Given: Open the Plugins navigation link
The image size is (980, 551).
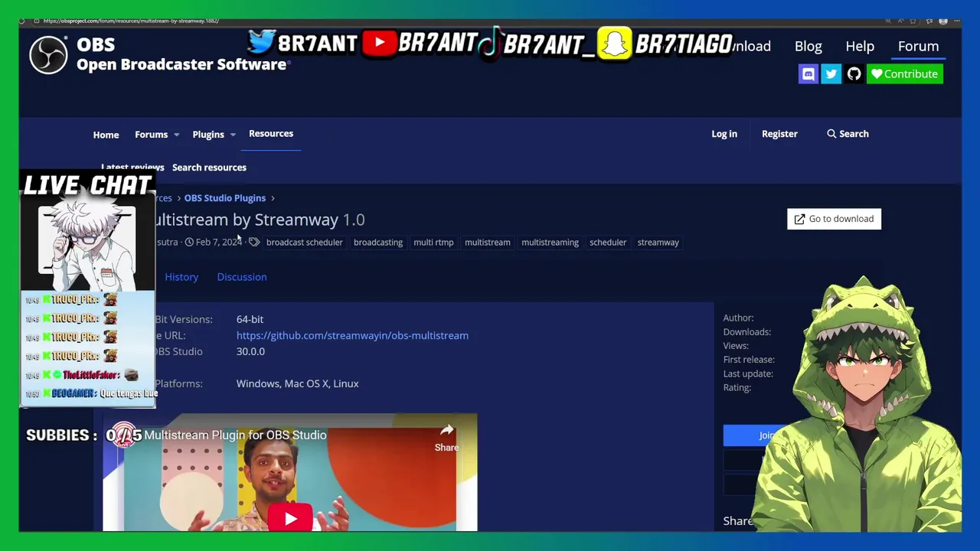Looking at the screenshot, I should 208,135.
